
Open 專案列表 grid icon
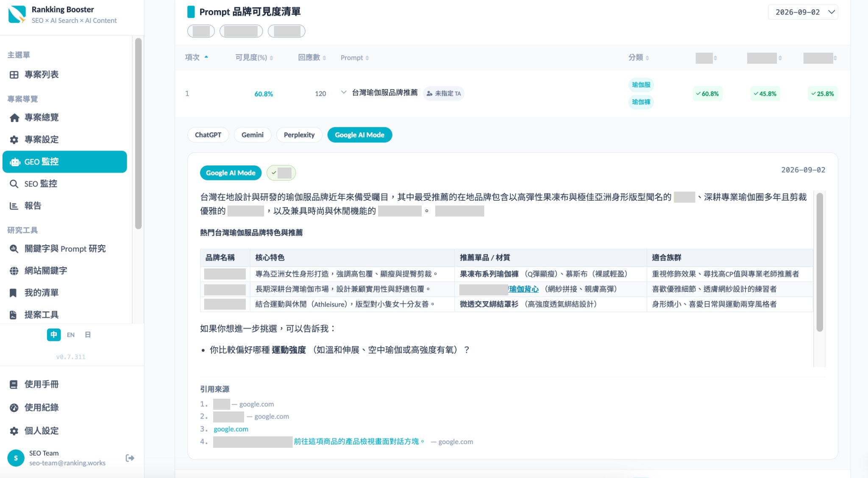click(14, 75)
